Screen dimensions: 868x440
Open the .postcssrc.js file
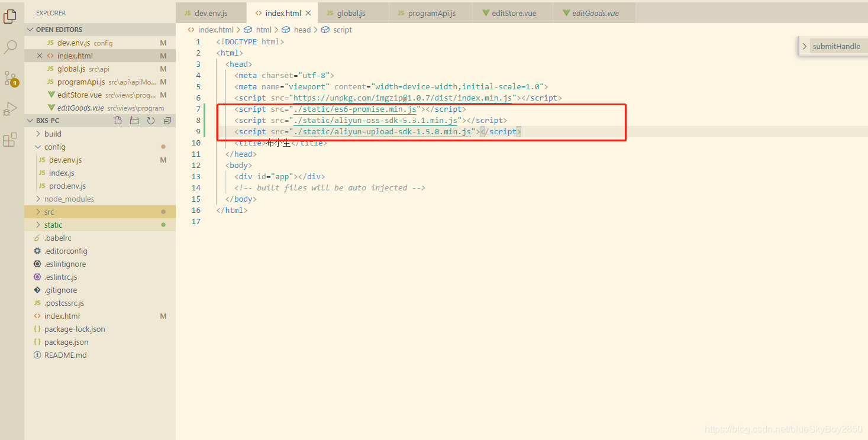tap(100, 303)
